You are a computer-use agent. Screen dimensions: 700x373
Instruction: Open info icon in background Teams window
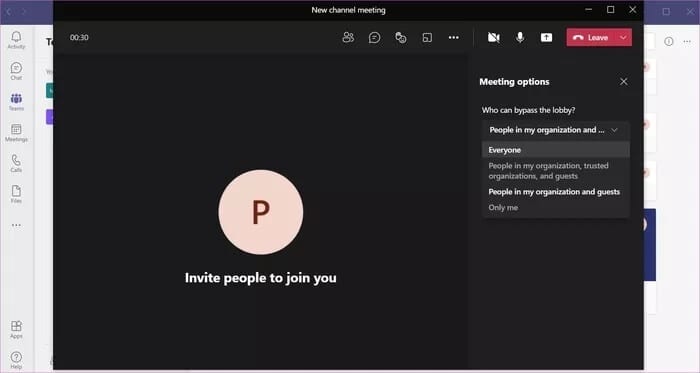pyautogui.click(x=668, y=41)
